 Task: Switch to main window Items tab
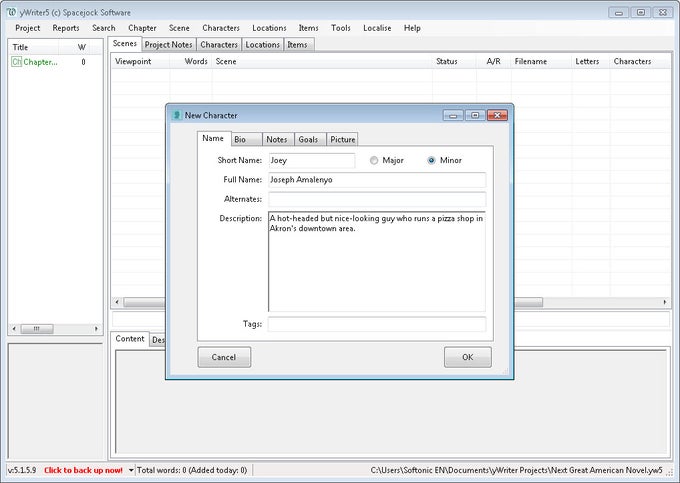coord(298,45)
